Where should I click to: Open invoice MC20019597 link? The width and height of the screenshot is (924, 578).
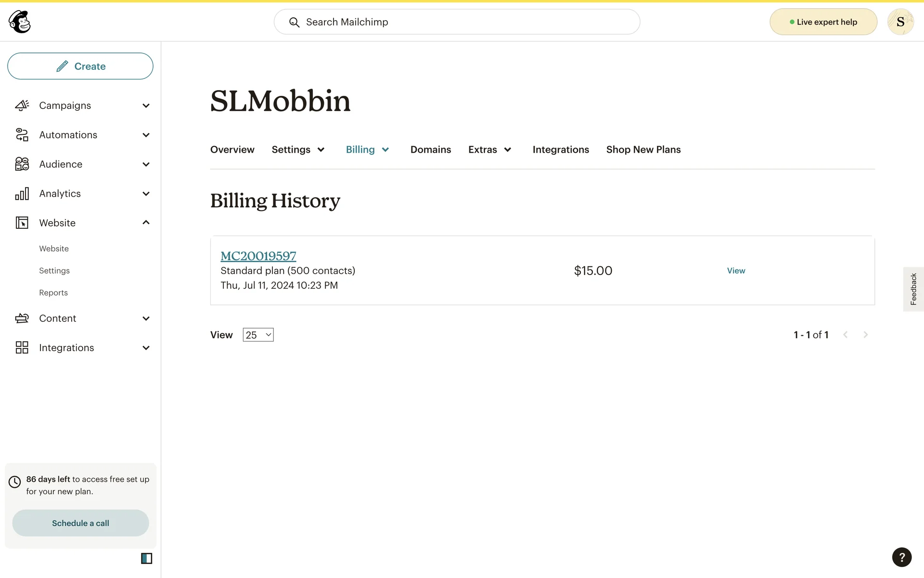[x=258, y=256]
